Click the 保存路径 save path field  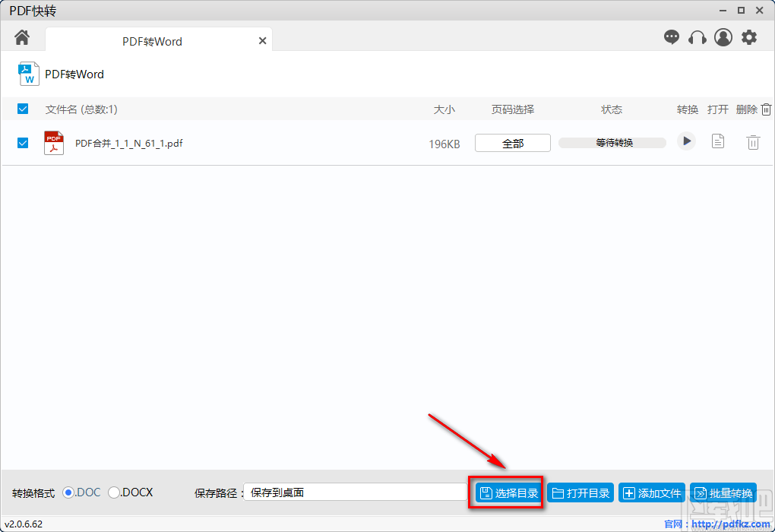coord(356,492)
